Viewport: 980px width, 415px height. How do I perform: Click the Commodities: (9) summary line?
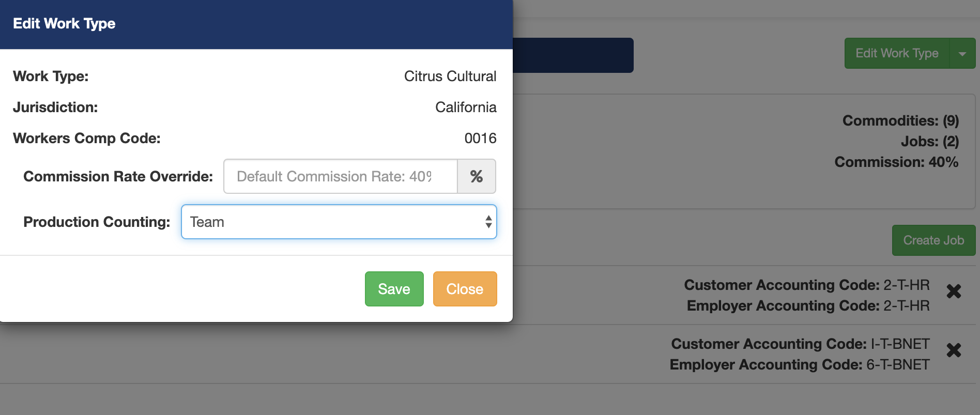(x=900, y=120)
